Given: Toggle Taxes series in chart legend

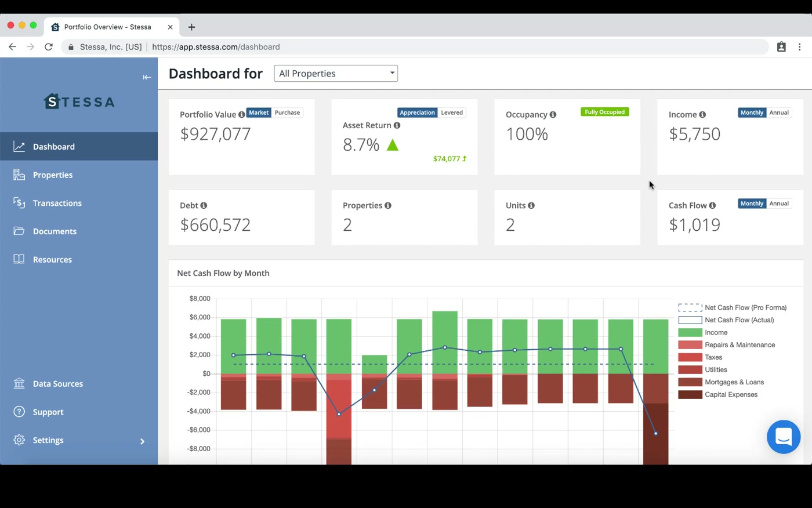Looking at the screenshot, I should 701,357.
